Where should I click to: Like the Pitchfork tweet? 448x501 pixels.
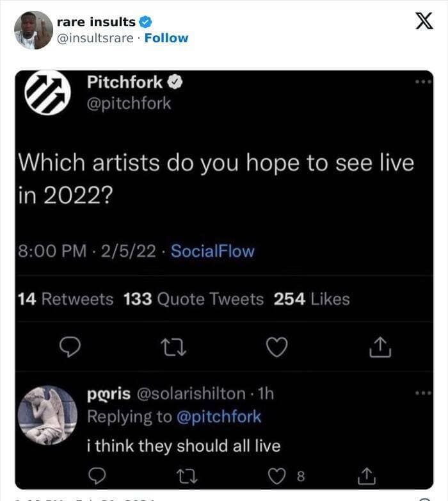click(x=276, y=347)
